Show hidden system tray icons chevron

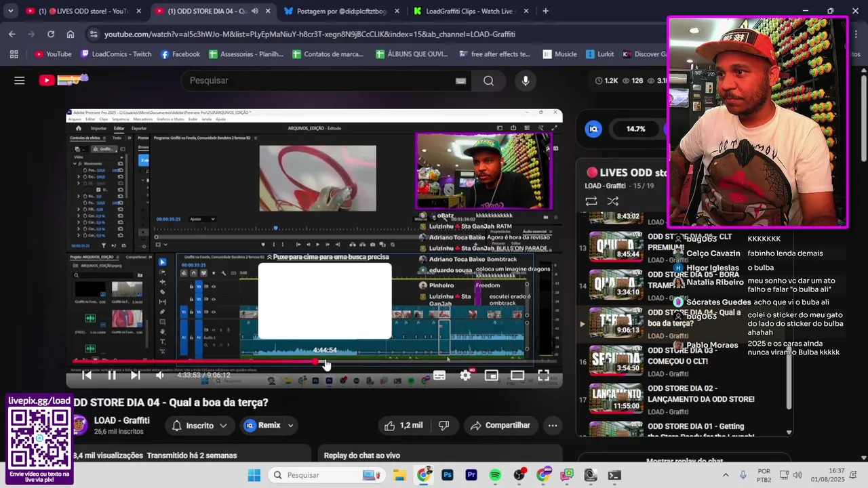click(726, 475)
